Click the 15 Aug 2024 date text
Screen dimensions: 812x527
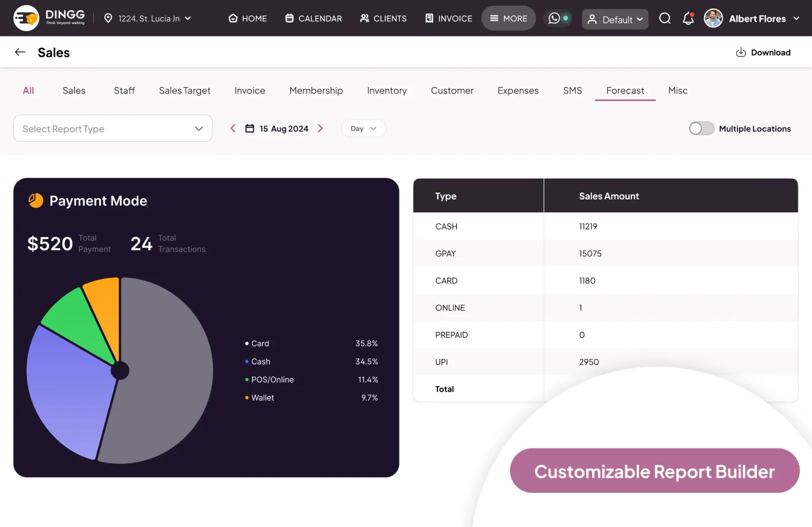[284, 128]
